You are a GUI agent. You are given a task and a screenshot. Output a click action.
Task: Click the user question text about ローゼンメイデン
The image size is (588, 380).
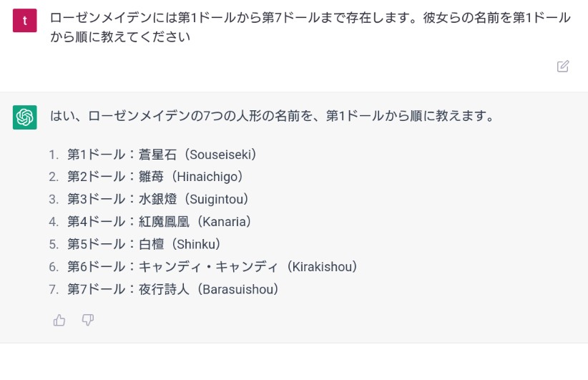tap(310, 27)
